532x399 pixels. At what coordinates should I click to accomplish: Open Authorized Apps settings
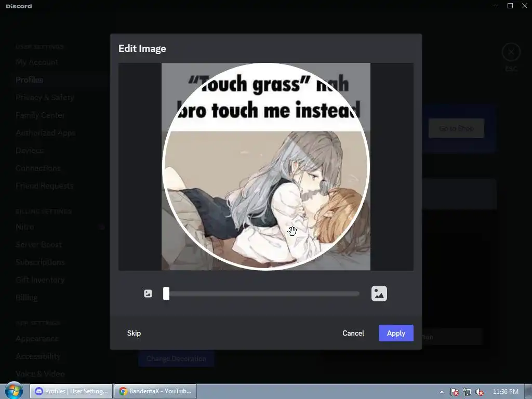[46, 132]
